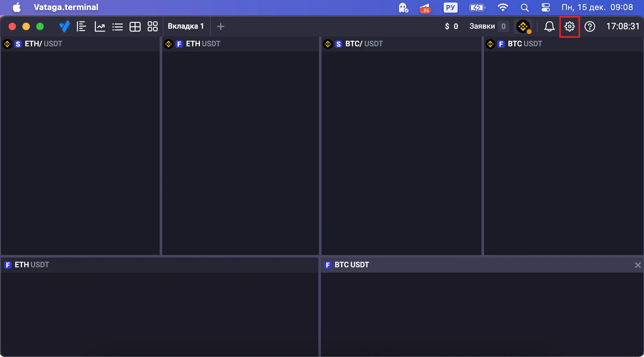Click the Binance exchange connection icon in the top bar
The image size is (644, 357).
523,26
